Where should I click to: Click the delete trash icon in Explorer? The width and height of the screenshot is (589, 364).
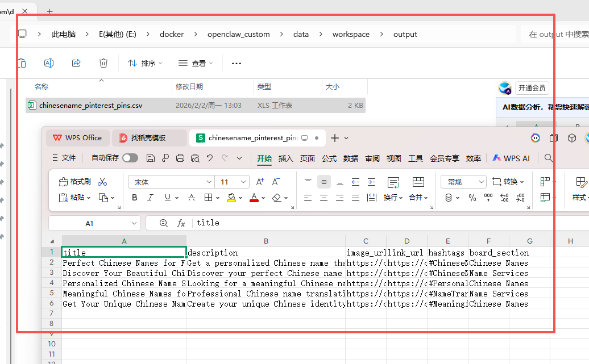[x=103, y=63]
